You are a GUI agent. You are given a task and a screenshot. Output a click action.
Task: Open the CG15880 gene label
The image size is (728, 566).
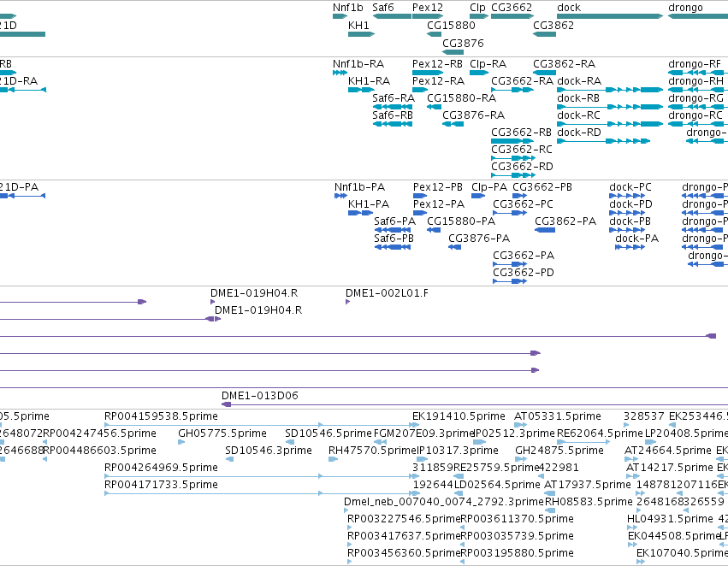coord(452,26)
